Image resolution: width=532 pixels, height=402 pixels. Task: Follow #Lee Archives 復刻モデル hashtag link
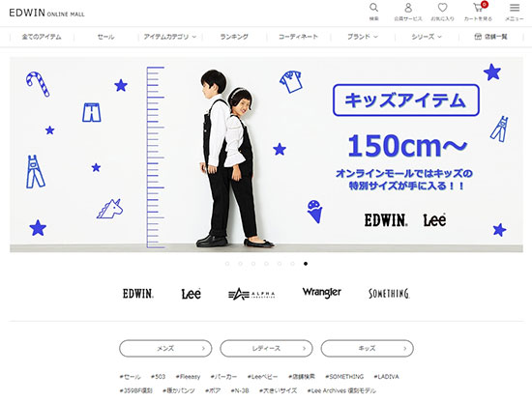point(341,390)
